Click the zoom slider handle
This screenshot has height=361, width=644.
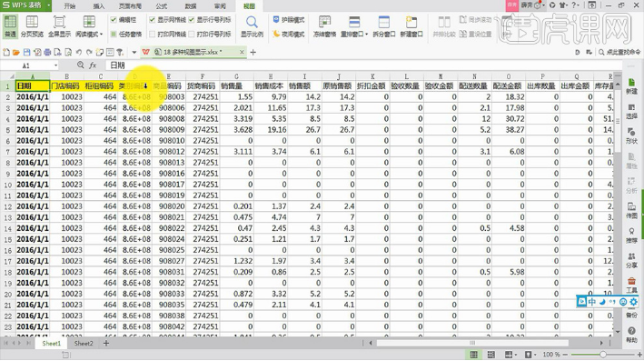[x=603, y=355]
